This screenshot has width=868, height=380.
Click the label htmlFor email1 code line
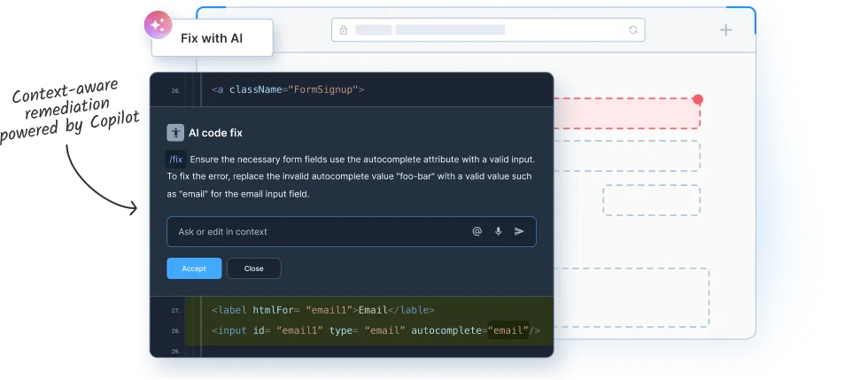click(322, 310)
